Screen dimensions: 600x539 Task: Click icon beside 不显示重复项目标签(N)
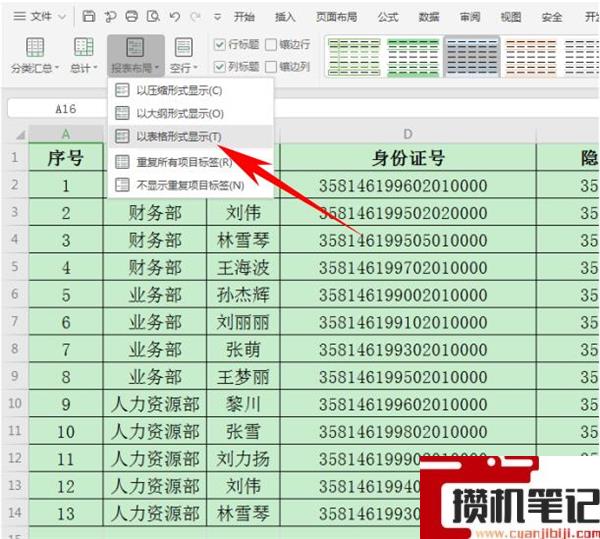[x=122, y=185]
